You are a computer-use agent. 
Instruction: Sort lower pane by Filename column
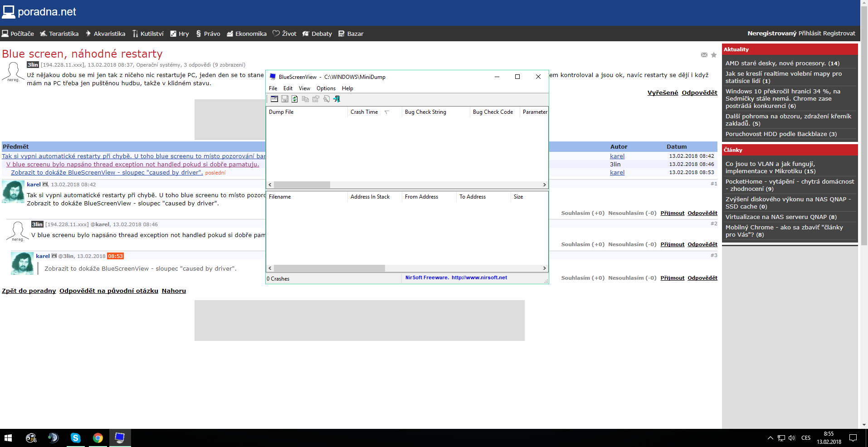(307, 197)
